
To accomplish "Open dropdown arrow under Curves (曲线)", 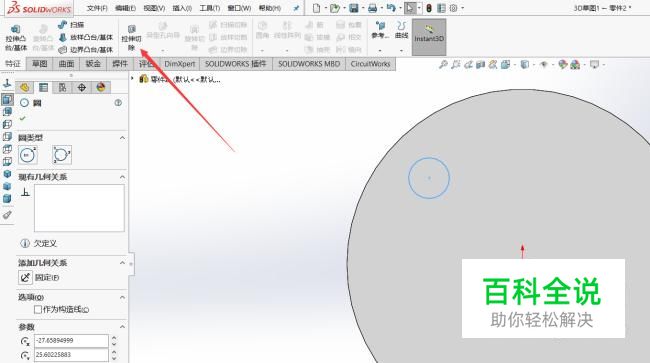I will (x=401, y=51).
